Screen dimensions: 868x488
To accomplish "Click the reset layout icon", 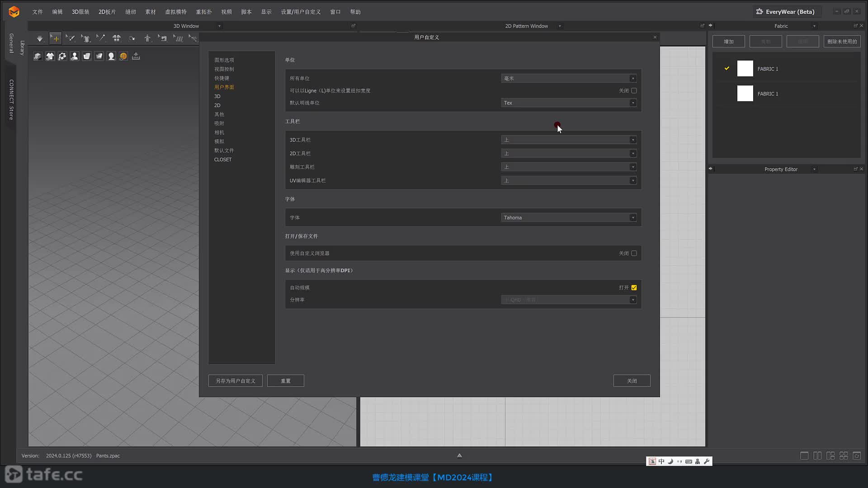I will [857, 456].
